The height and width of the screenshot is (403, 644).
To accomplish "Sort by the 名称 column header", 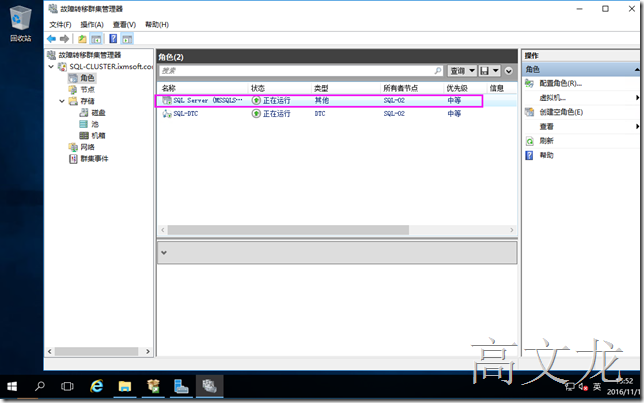I will [169, 88].
